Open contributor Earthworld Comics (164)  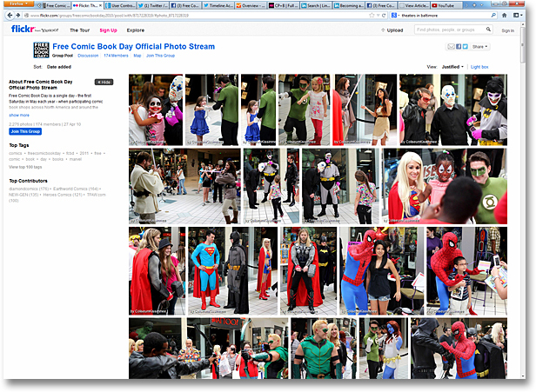(76, 189)
